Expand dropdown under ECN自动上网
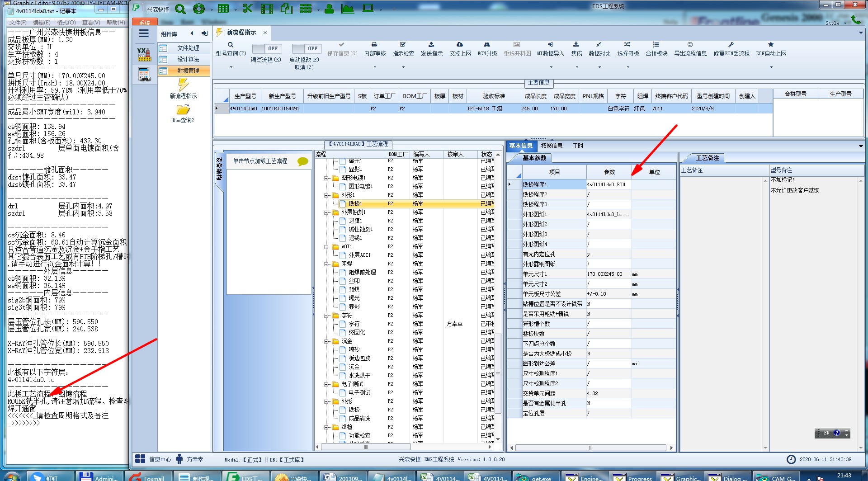 coord(771,67)
